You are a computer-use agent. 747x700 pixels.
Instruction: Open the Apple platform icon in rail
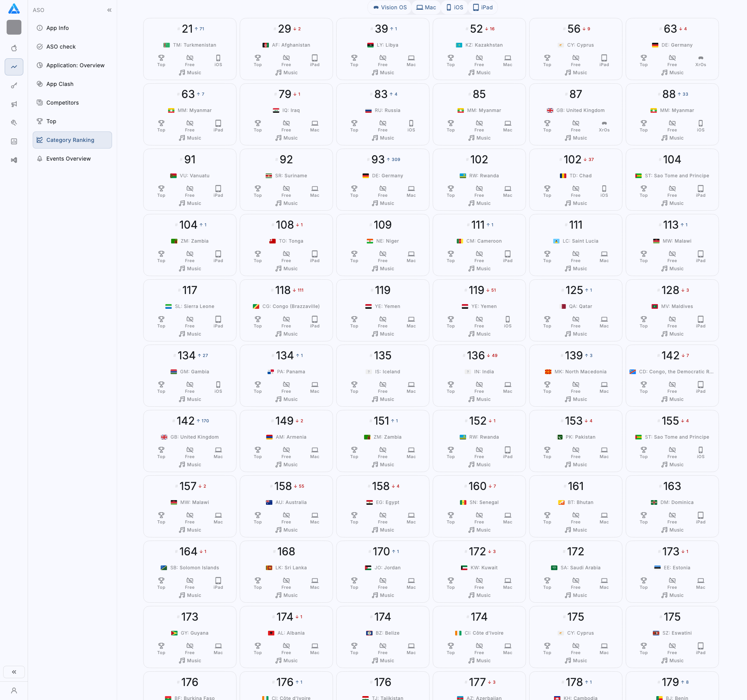(x=14, y=48)
